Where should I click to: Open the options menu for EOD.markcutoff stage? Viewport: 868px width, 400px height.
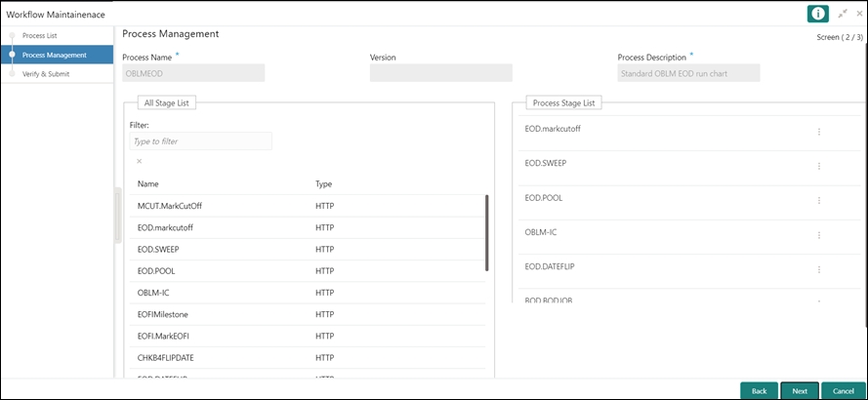click(x=818, y=132)
